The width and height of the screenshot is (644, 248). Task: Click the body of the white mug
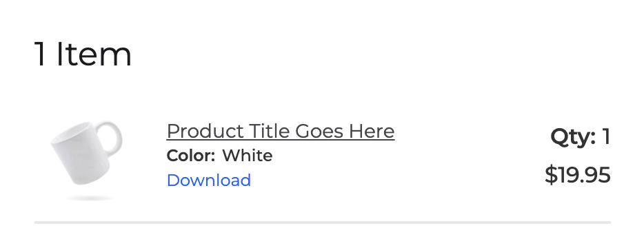click(x=81, y=155)
